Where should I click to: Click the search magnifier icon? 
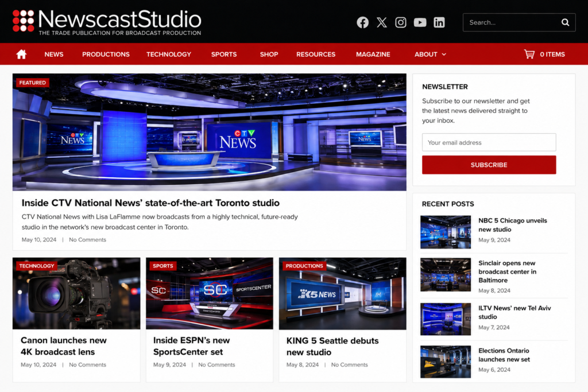tap(565, 22)
